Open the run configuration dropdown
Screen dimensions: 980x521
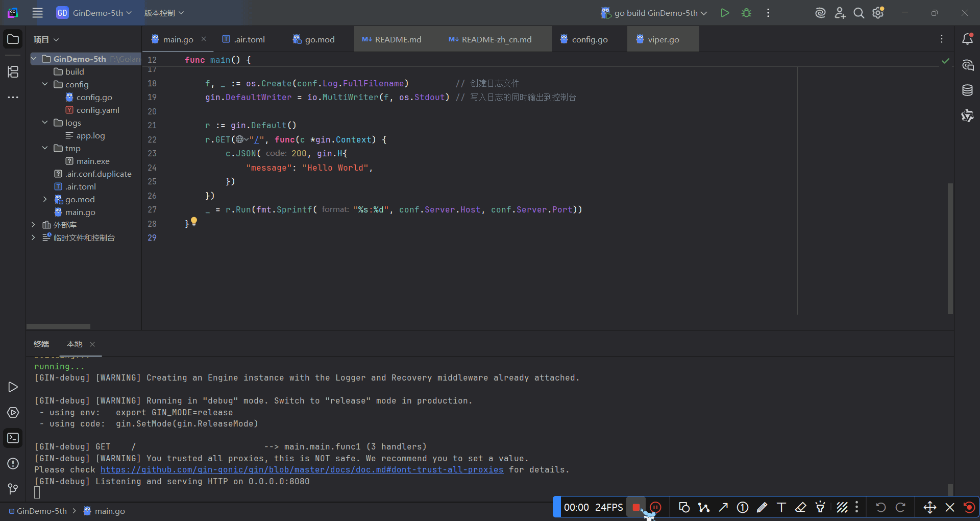click(x=656, y=13)
